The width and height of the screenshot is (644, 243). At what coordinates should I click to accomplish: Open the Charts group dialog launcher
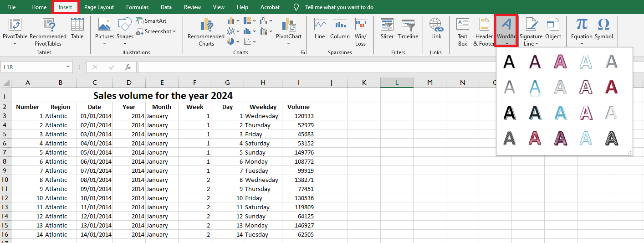(x=303, y=53)
